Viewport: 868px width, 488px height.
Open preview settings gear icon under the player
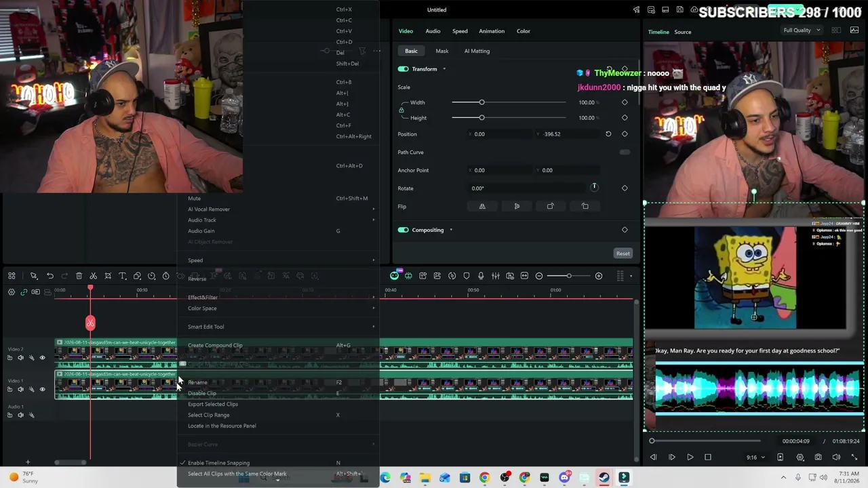pyautogui.click(x=800, y=457)
